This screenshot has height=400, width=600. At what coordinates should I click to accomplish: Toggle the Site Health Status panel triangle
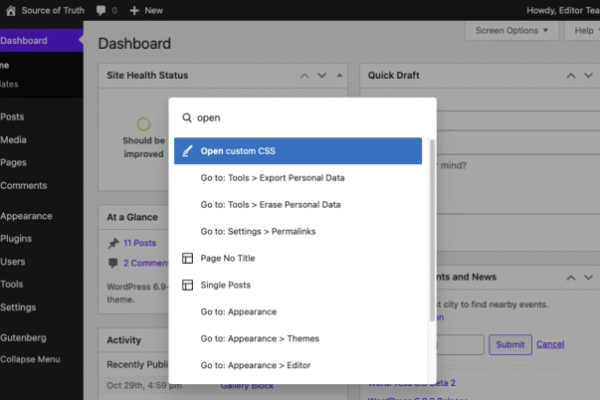pyautogui.click(x=340, y=75)
